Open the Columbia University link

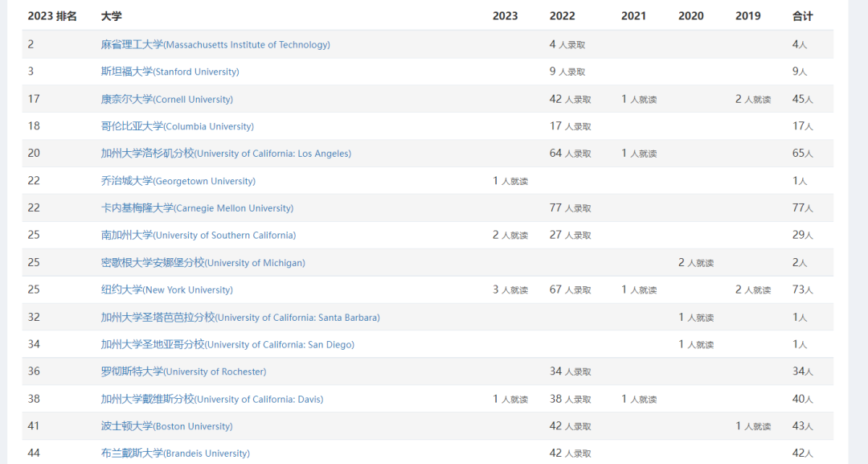coord(177,126)
